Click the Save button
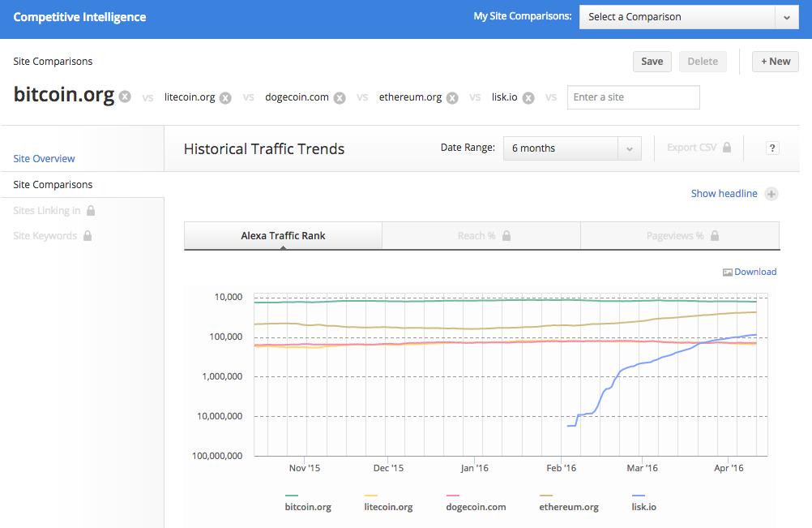The height and width of the screenshot is (528, 812). click(x=652, y=62)
